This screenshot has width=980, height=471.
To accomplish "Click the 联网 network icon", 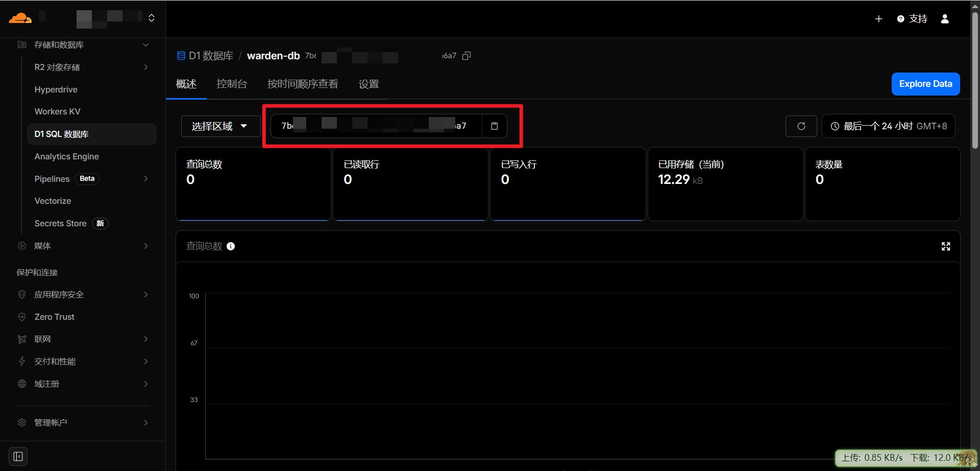I will point(22,339).
